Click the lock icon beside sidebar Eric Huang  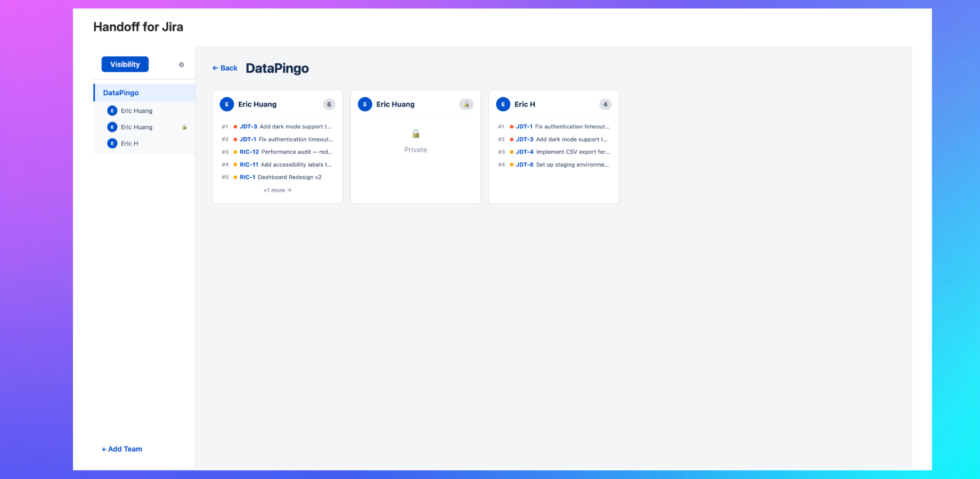(x=184, y=127)
